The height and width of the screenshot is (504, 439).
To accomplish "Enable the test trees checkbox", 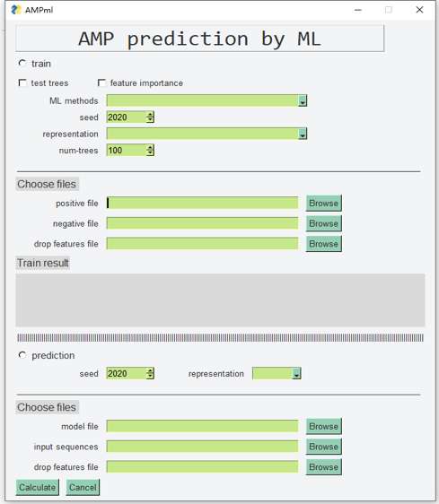I will [x=22, y=83].
